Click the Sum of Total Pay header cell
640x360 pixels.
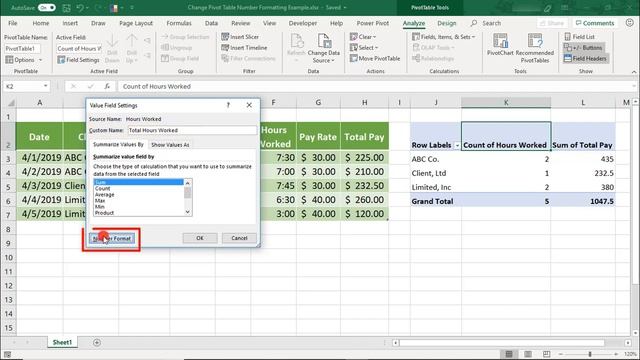coord(582,136)
